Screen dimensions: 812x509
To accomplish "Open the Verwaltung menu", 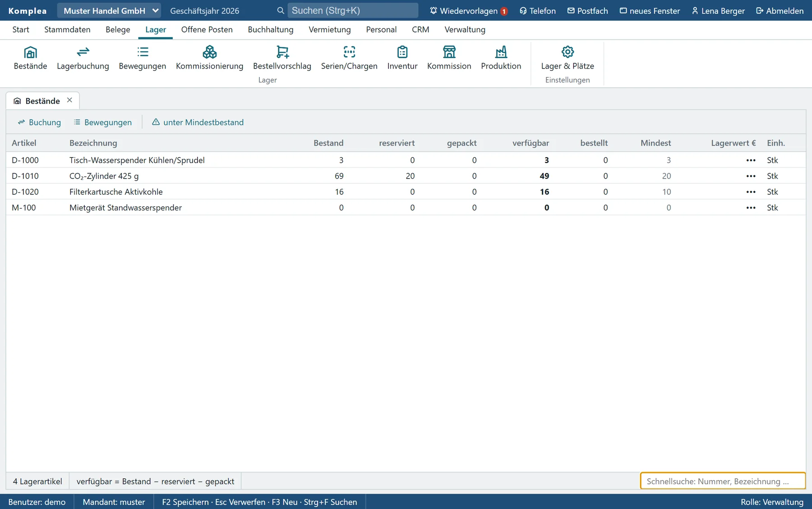I will [465, 30].
